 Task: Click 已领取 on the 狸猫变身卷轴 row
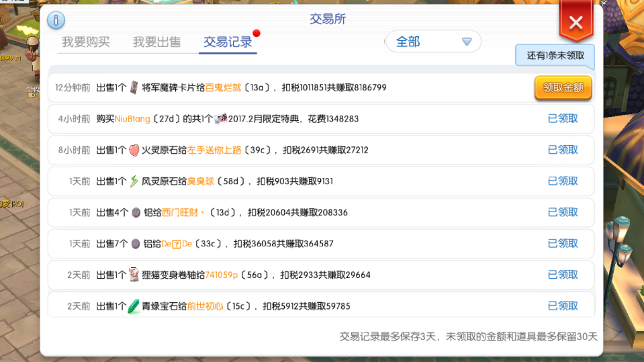563,275
